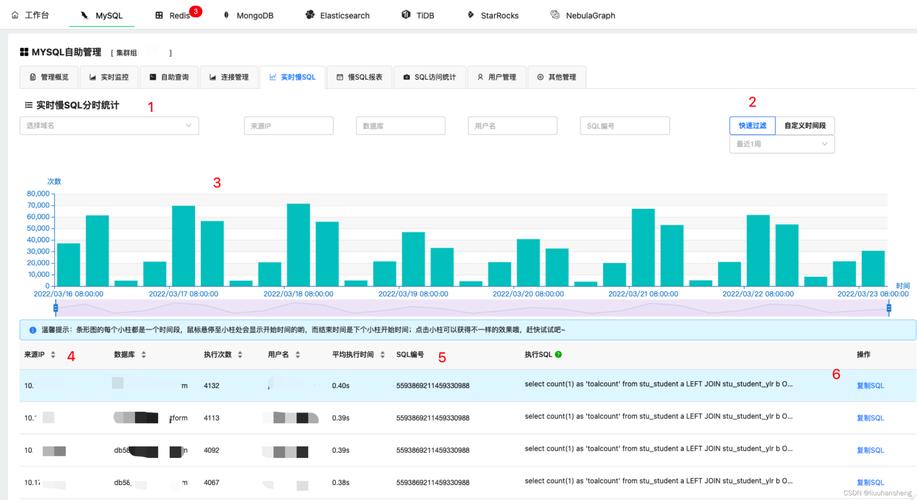
Task: Select the 快速过滤 filter mode
Action: (x=753, y=125)
